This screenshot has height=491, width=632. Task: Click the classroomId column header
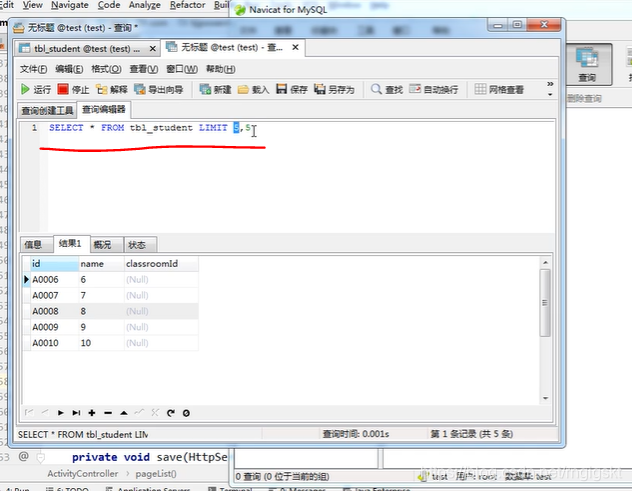[x=161, y=264]
